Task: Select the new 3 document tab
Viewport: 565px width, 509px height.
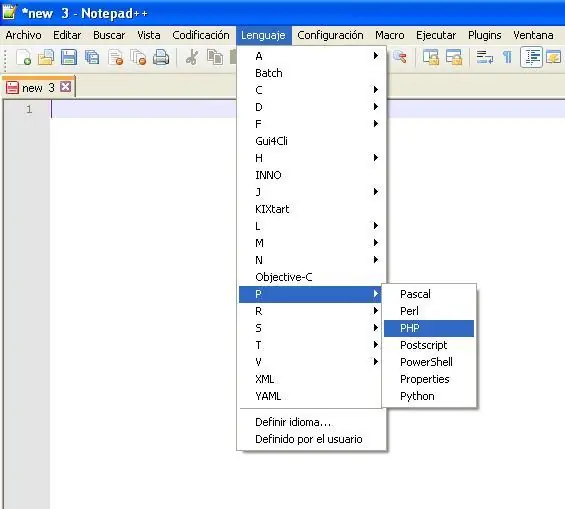Action: pyautogui.click(x=39, y=87)
